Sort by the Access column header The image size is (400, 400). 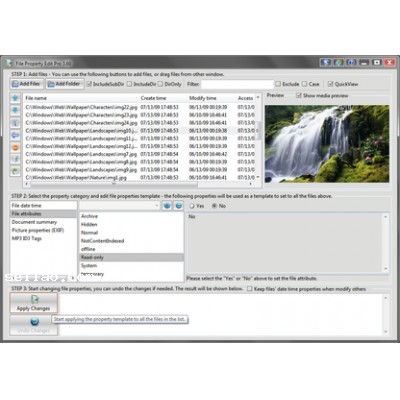pos(245,98)
